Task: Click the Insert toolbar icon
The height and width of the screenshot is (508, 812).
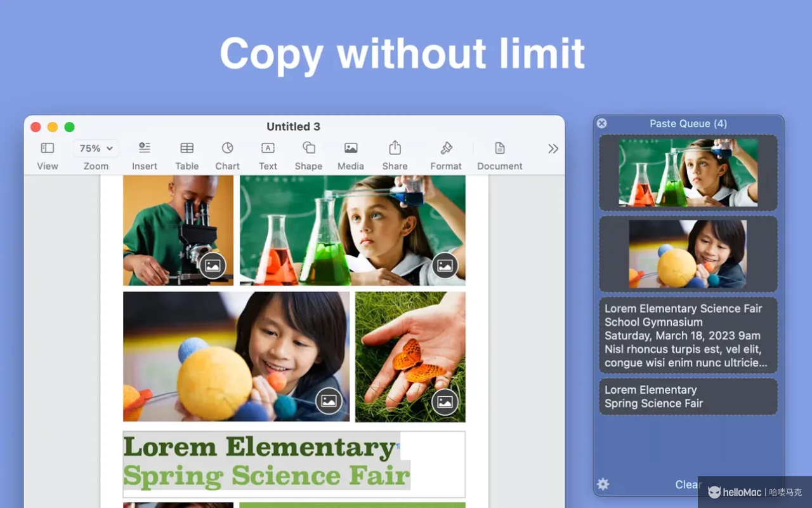Action: pos(145,148)
